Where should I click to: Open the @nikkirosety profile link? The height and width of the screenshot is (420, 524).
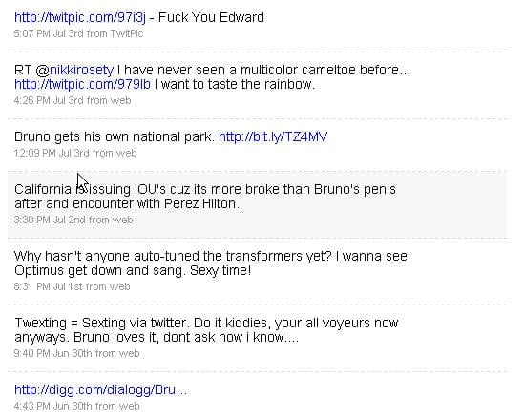74,71
